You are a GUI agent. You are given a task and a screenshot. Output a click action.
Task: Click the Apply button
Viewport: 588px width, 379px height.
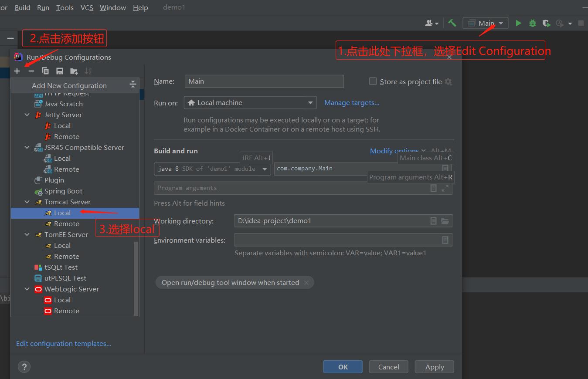coord(434,367)
